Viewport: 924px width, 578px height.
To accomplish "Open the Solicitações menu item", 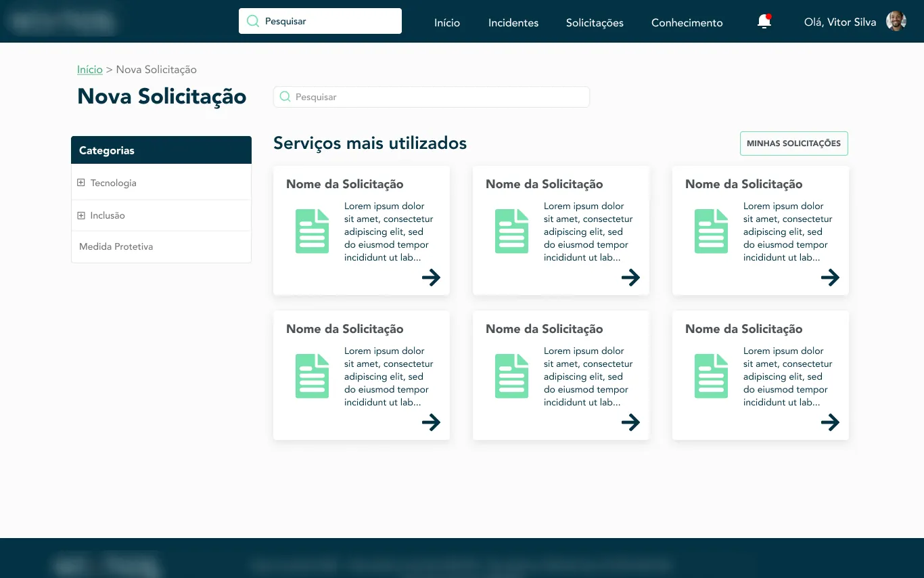I will click(x=595, y=22).
